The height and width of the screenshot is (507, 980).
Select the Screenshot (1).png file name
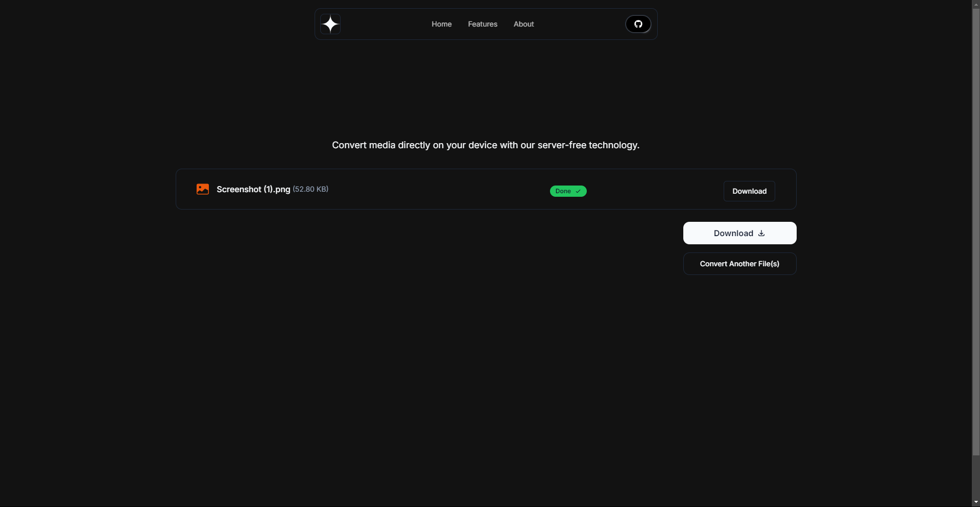click(253, 189)
